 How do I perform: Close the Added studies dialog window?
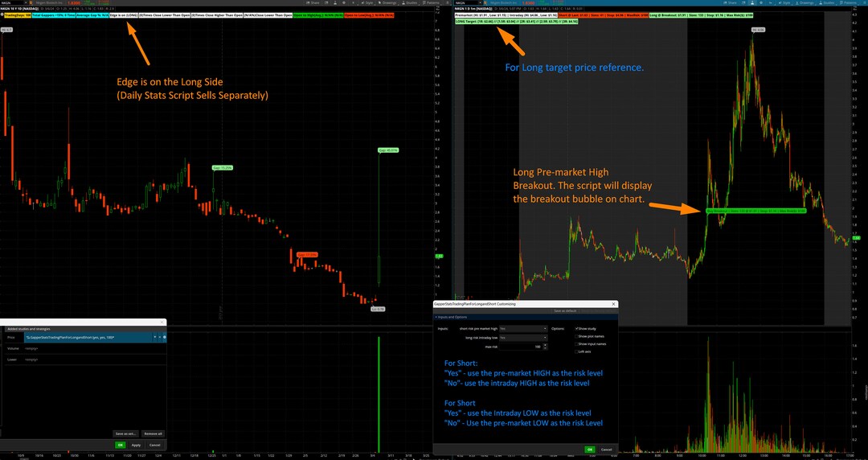pyautogui.click(x=162, y=322)
